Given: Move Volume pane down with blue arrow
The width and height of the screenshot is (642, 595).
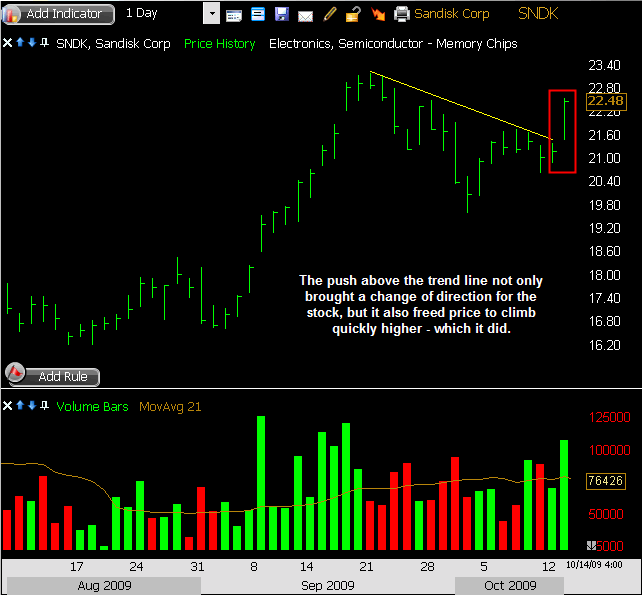Looking at the screenshot, I should pos(32,405).
